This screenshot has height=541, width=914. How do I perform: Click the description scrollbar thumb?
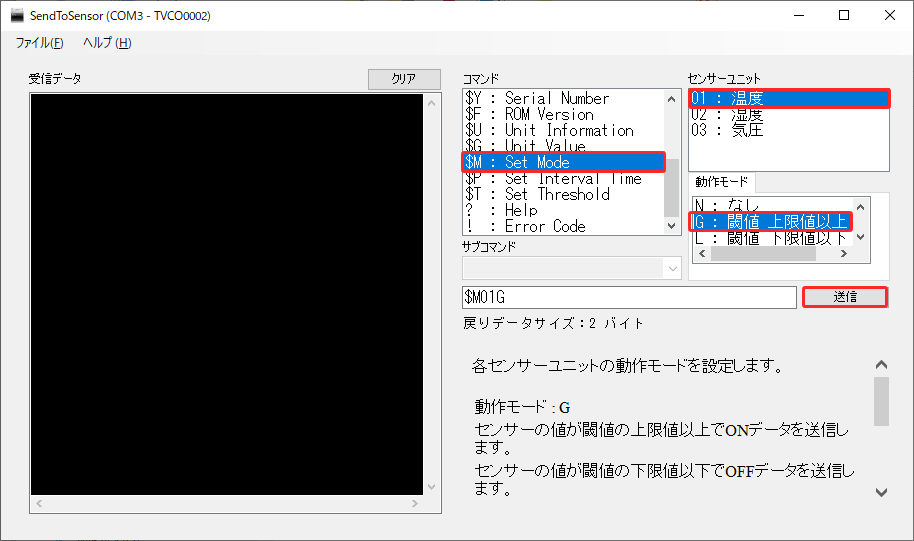tap(881, 402)
